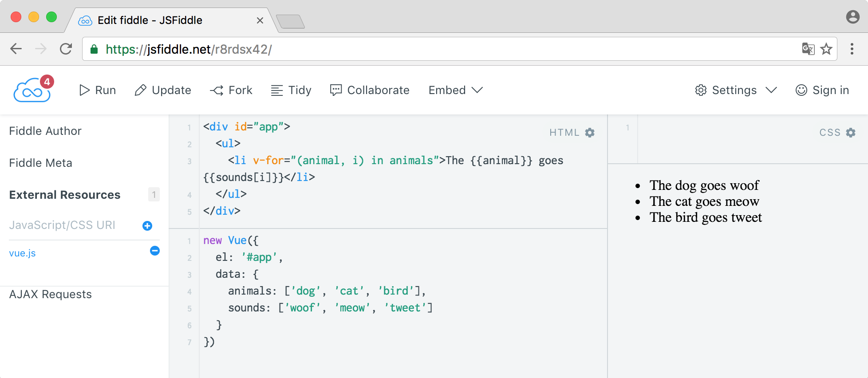Click the JSFiddle cloud logo
The image size is (868, 378).
point(32,90)
